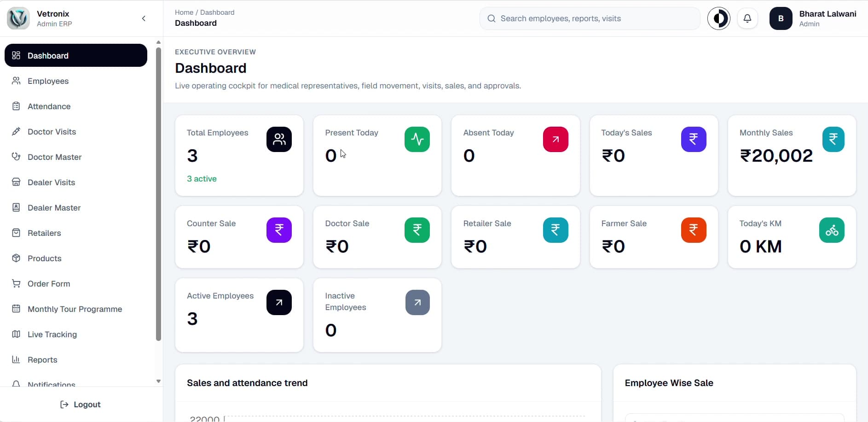Image resolution: width=868 pixels, height=422 pixels.
Task: Open the Products section
Action: click(76, 258)
